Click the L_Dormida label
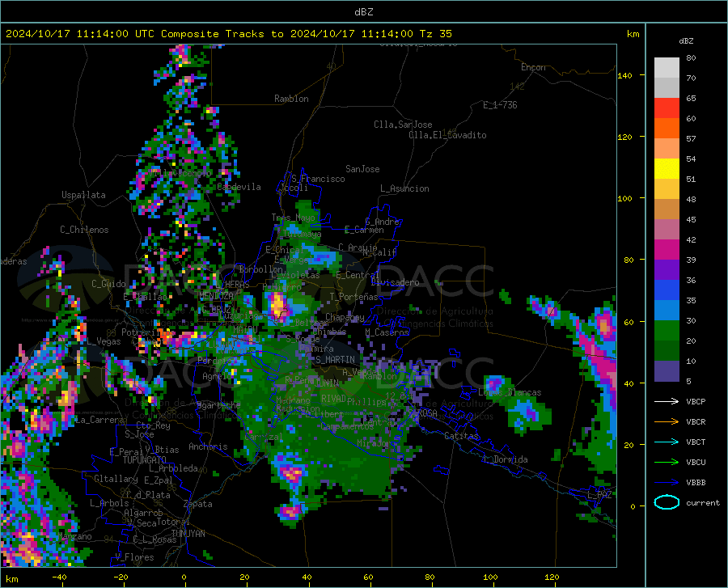This screenshot has height=588, width=728. point(505,459)
